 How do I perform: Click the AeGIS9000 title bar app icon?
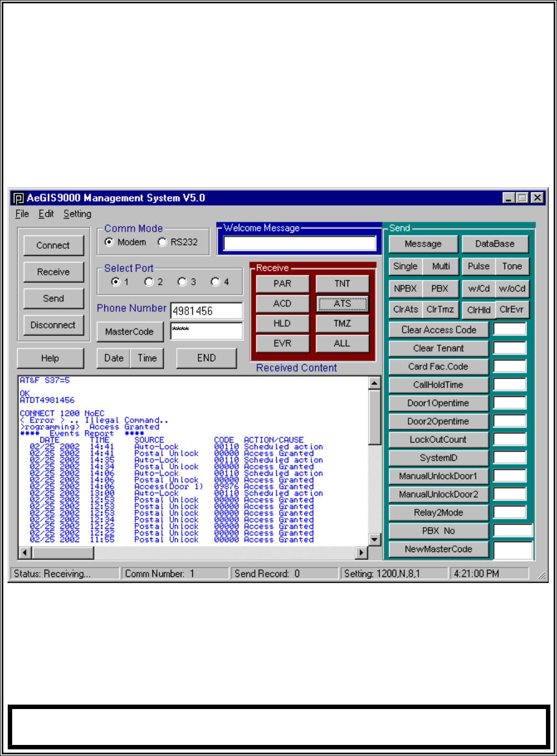[19, 198]
